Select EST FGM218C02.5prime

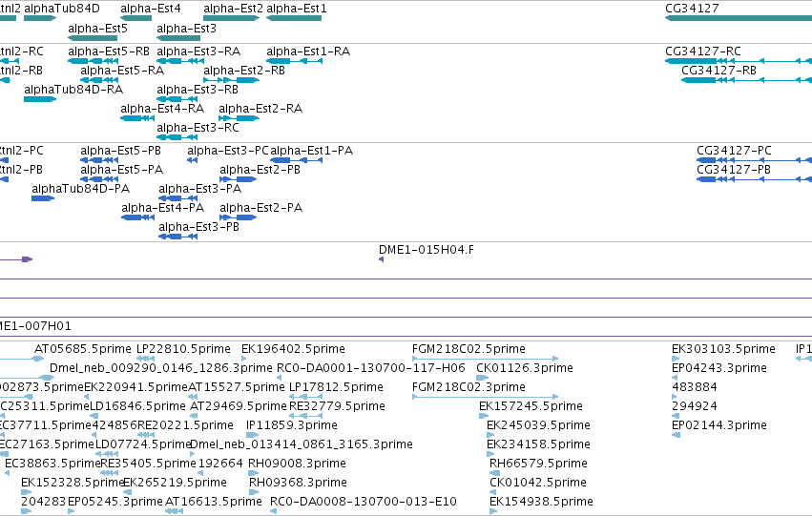pyautogui.click(x=486, y=359)
